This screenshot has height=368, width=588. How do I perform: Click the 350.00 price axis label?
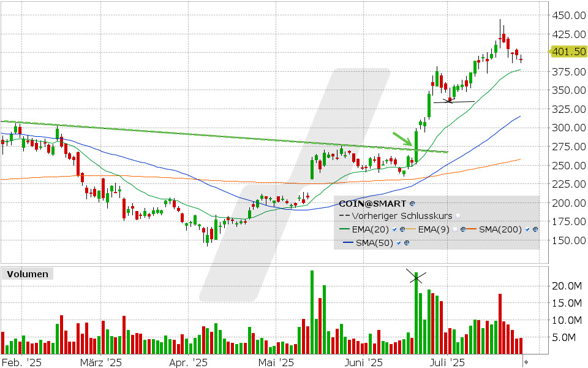(x=568, y=90)
